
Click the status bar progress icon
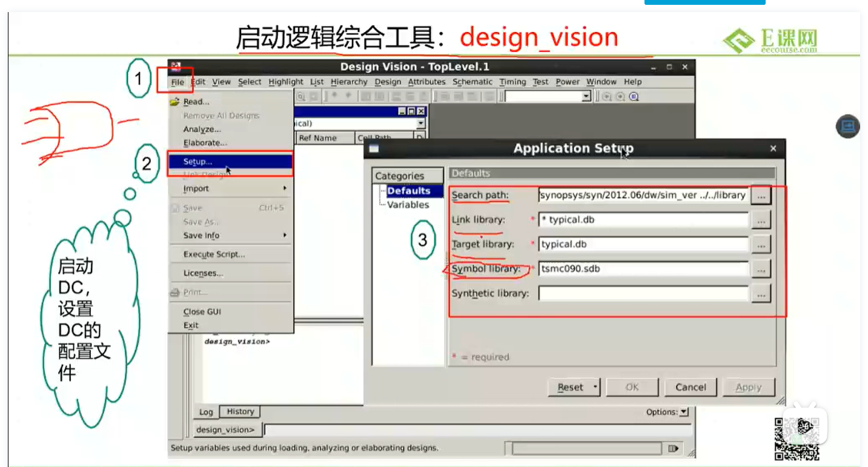[673, 449]
